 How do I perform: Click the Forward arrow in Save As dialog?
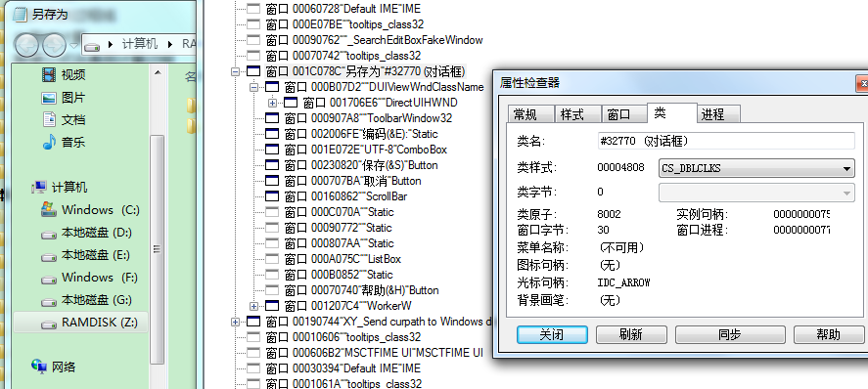(54, 45)
